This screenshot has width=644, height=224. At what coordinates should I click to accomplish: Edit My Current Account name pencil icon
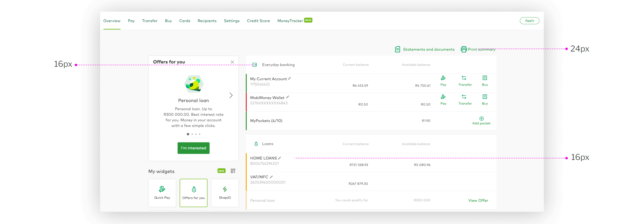(289, 78)
